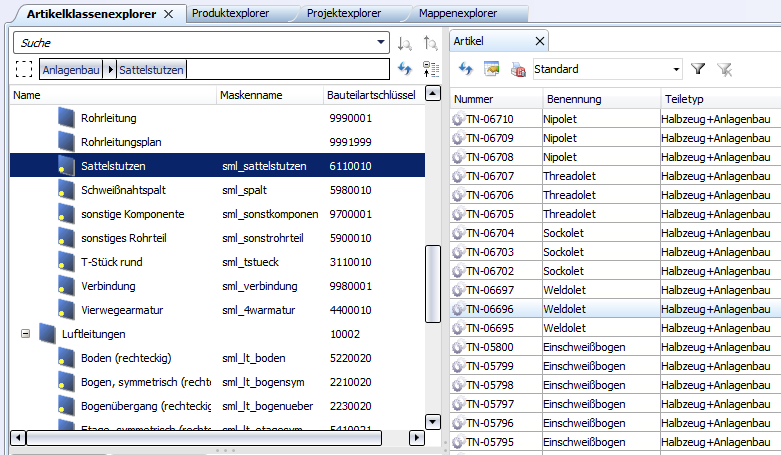This screenshot has height=455, width=781.
Task: Click the search previous up arrow icon
Action: [431, 43]
